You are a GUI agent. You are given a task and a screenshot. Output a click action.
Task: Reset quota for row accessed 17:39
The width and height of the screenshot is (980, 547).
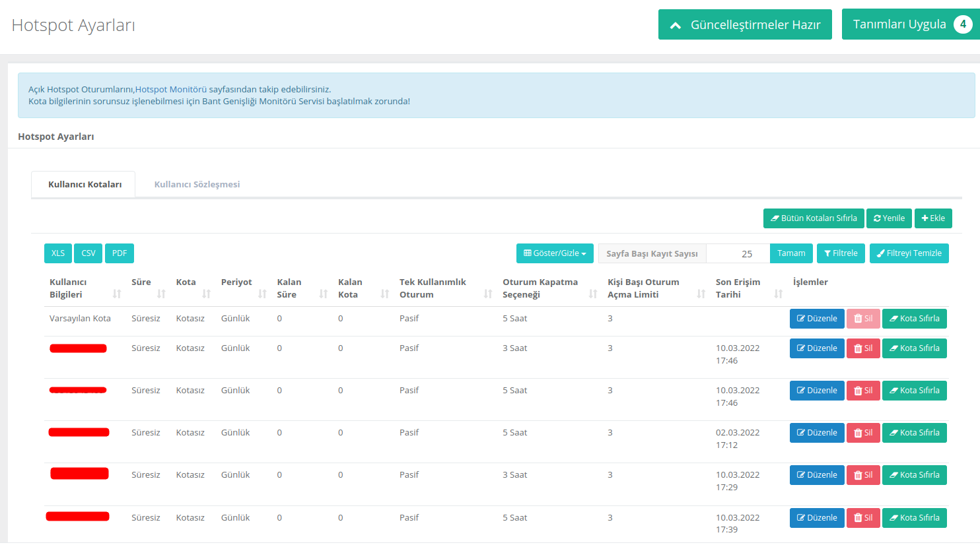point(915,518)
